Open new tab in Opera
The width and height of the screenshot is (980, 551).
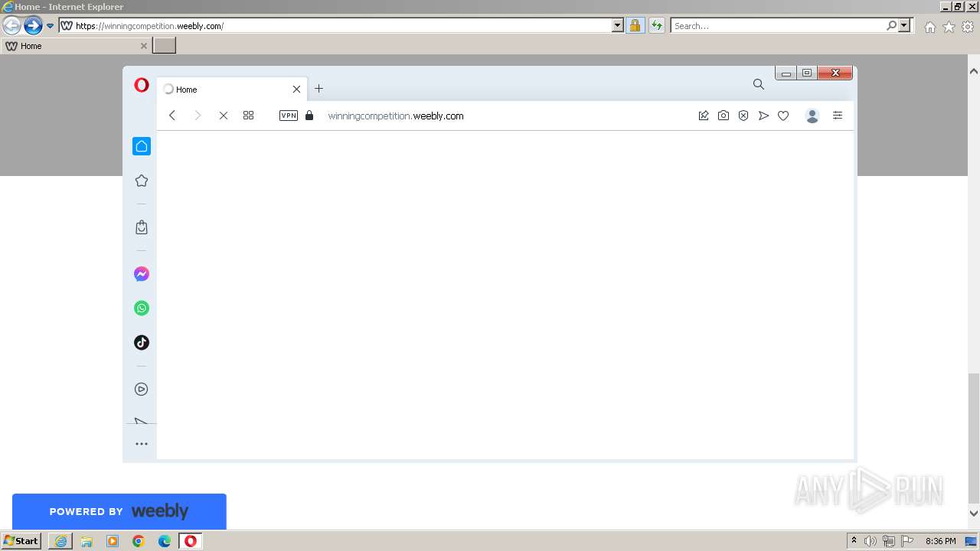pos(319,89)
